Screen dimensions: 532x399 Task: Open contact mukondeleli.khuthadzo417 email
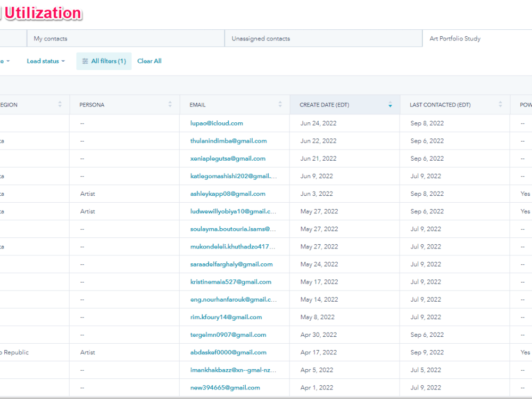coord(233,247)
